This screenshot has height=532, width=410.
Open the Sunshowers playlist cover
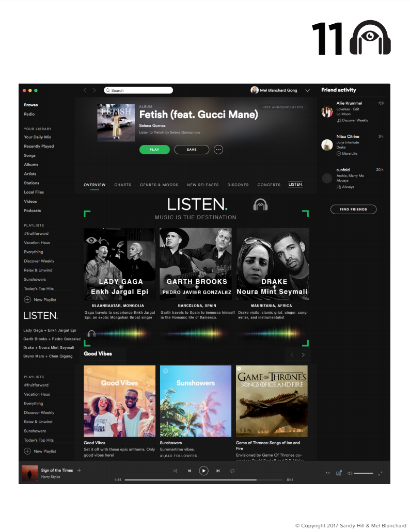click(x=196, y=401)
